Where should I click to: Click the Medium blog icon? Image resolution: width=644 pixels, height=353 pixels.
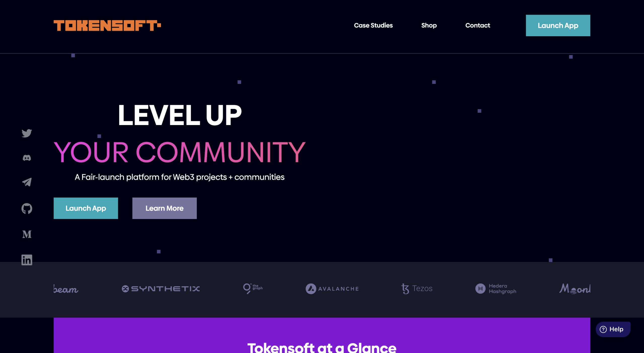click(27, 234)
